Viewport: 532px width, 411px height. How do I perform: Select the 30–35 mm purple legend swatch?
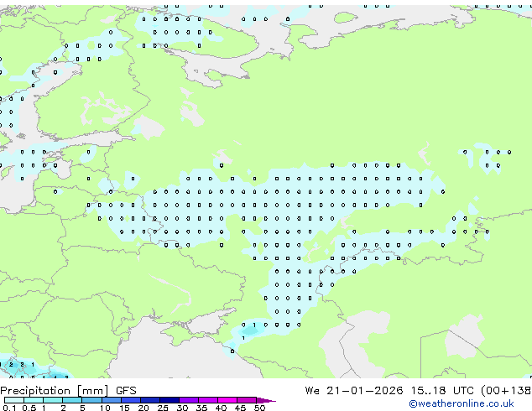pyautogui.click(x=189, y=400)
